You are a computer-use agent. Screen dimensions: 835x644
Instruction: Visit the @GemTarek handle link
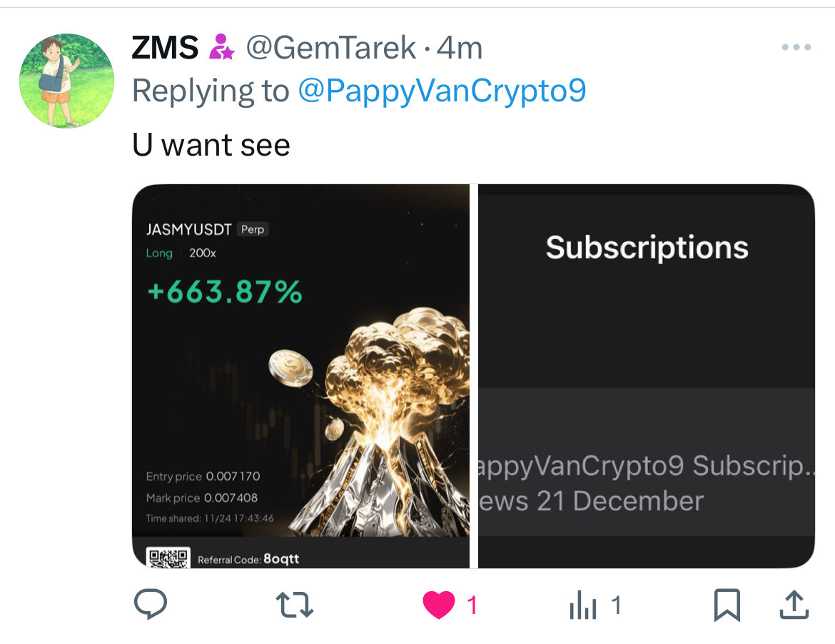pyautogui.click(x=330, y=48)
